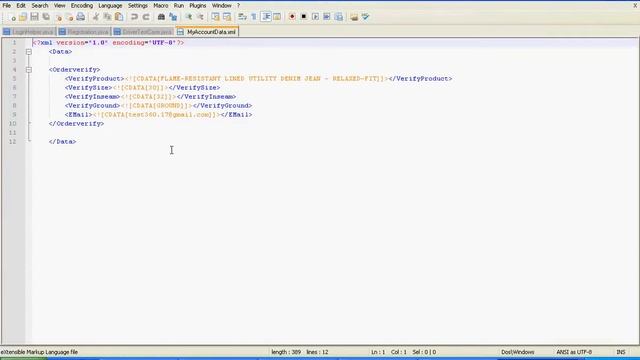Create a new document with the New toolbar icon

12,17
